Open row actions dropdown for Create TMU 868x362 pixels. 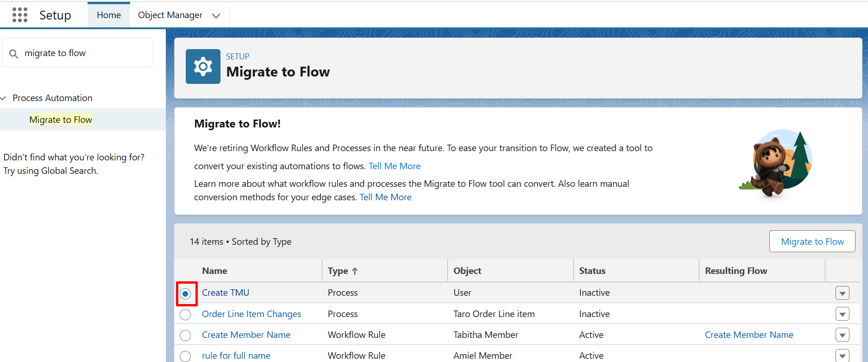point(842,293)
